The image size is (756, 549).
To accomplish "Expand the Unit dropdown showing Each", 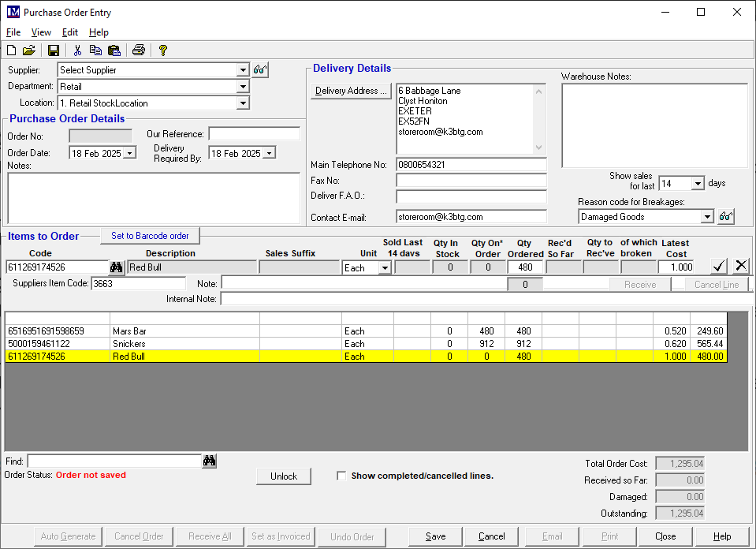I will pos(385,268).
